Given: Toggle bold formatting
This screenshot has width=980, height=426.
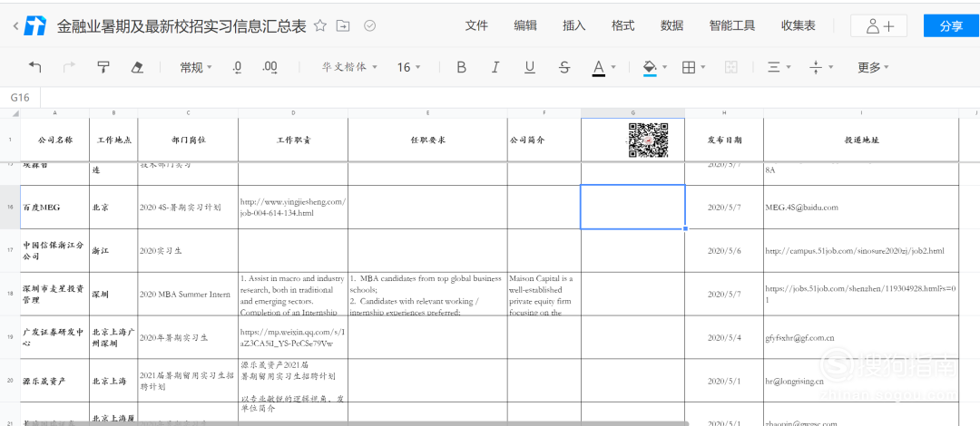Looking at the screenshot, I should click(x=461, y=67).
